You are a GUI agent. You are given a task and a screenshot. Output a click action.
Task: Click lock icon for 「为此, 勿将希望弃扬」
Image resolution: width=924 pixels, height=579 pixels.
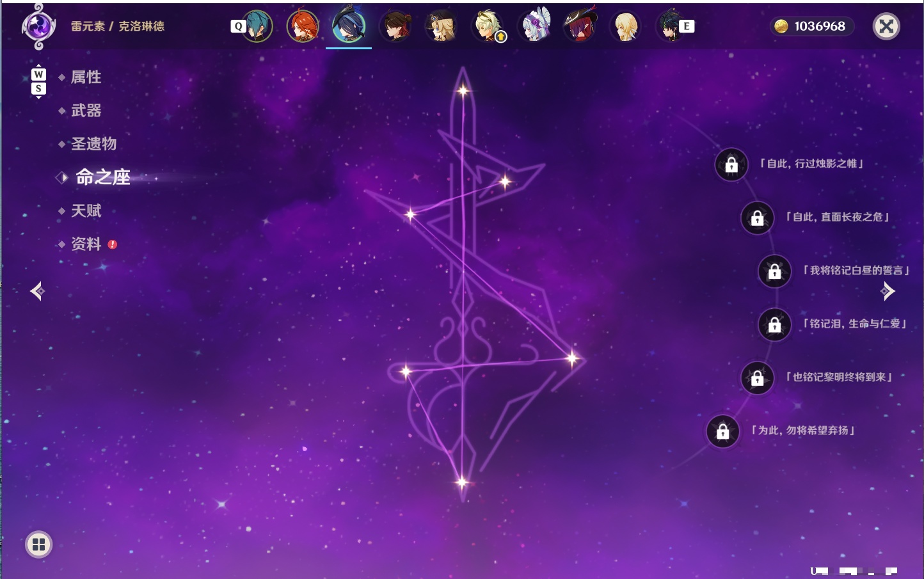coord(723,431)
